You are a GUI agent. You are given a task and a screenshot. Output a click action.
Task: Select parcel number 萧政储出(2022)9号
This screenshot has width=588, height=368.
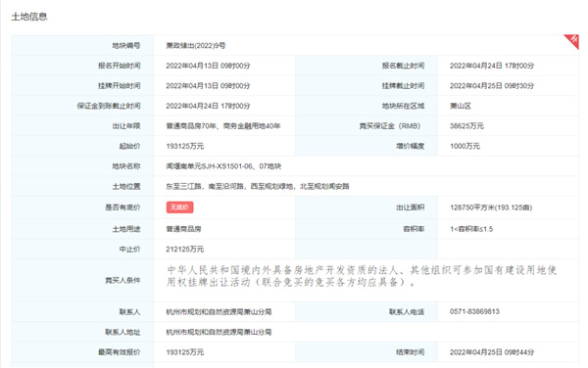(x=196, y=46)
